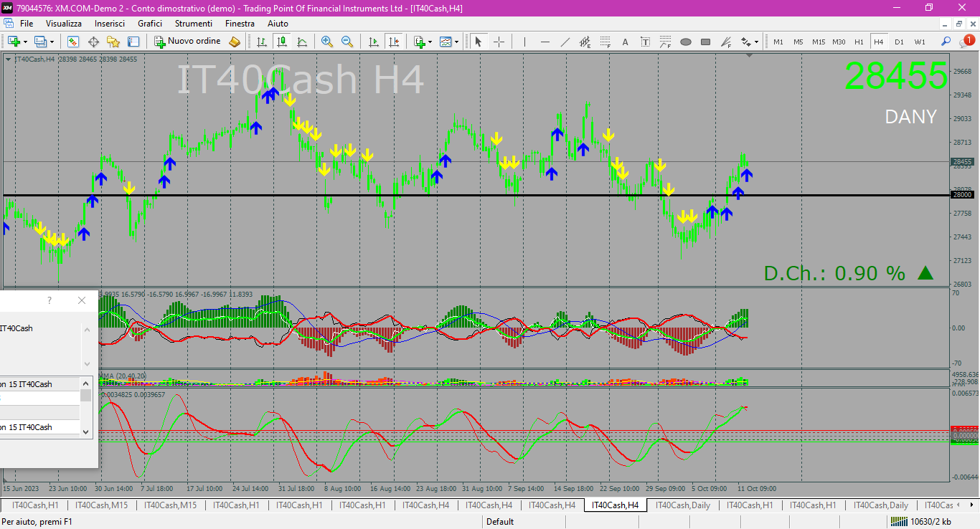
Task: Select the crosshair tool
Action: point(499,42)
